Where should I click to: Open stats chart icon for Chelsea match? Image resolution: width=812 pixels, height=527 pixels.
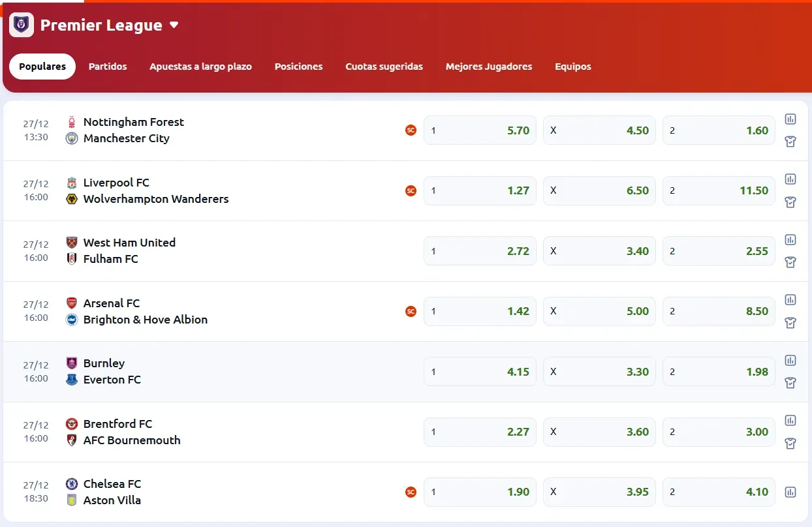(790, 492)
